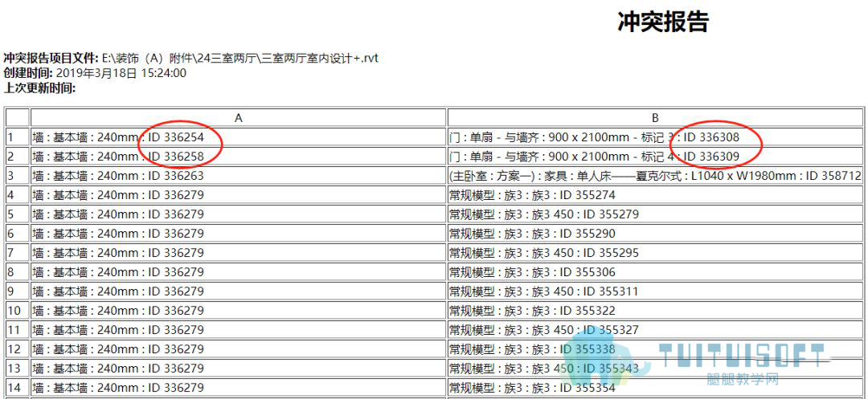Image resolution: width=868 pixels, height=399 pixels.
Task: Click row number 1 cell
Action: (x=17, y=136)
